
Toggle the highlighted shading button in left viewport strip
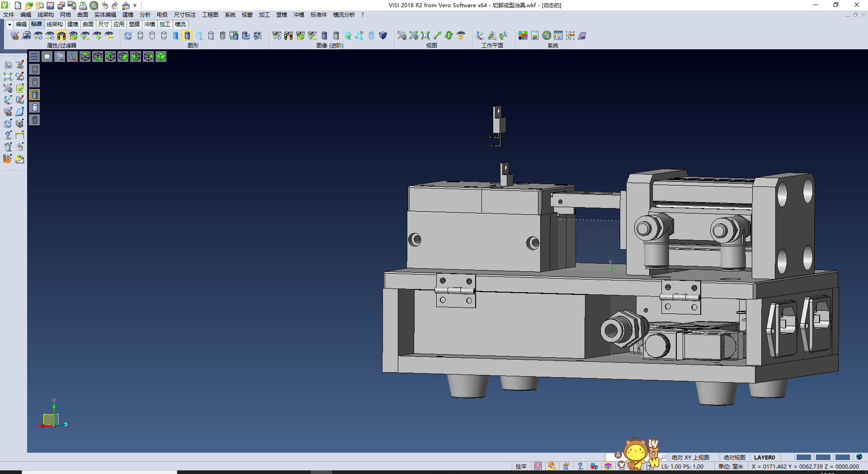pos(35,95)
